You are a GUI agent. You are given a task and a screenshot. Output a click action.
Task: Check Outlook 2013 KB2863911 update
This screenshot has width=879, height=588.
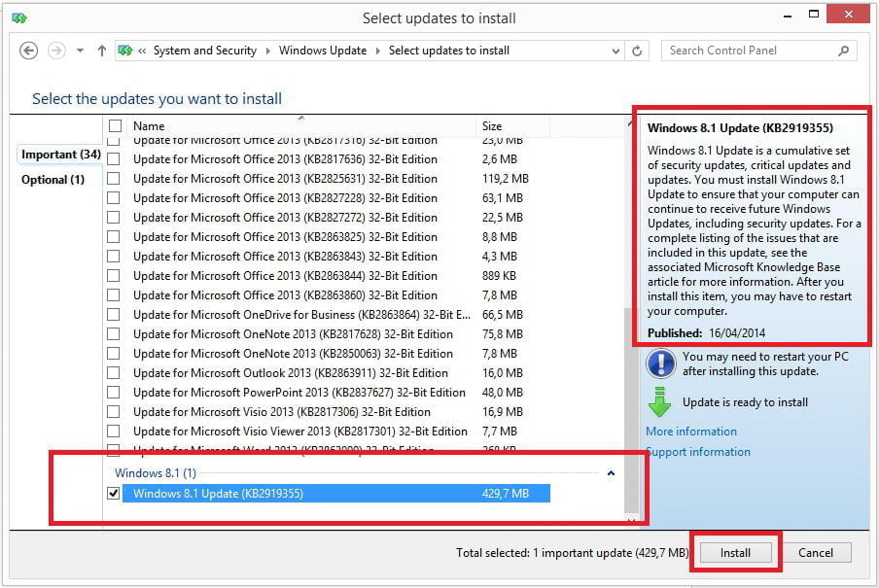[113, 373]
